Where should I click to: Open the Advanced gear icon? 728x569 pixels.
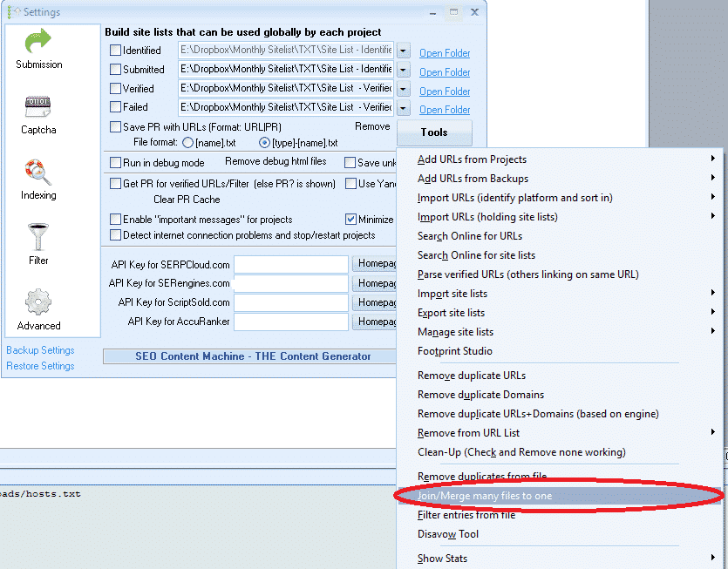point(39,311)
